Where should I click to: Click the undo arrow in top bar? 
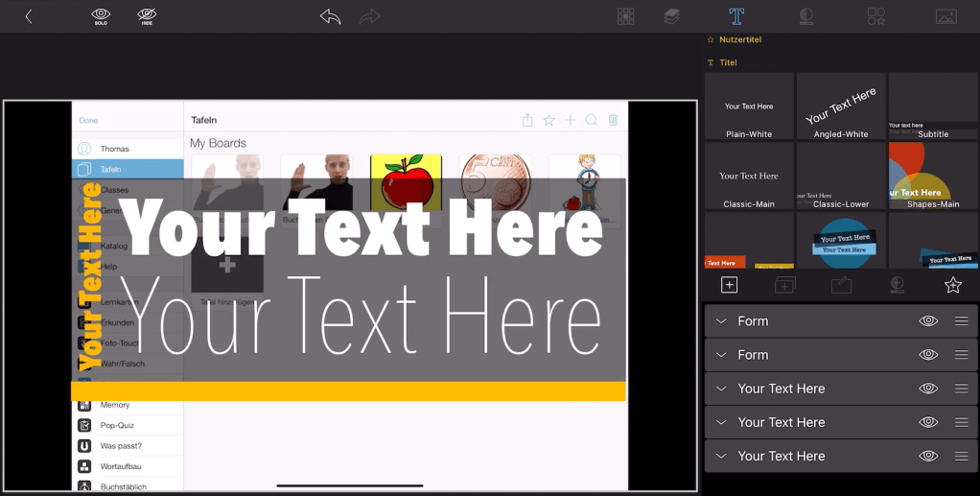coord(330,16)
